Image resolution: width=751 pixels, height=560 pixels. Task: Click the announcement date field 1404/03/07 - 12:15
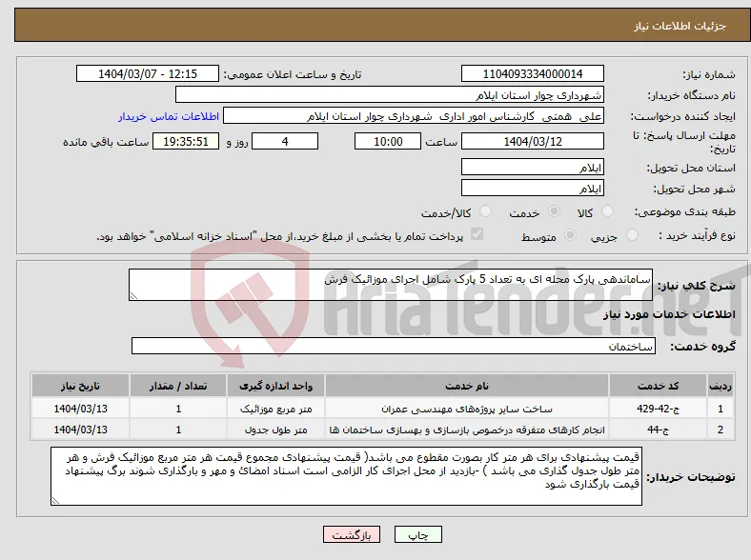coord(148,73)
